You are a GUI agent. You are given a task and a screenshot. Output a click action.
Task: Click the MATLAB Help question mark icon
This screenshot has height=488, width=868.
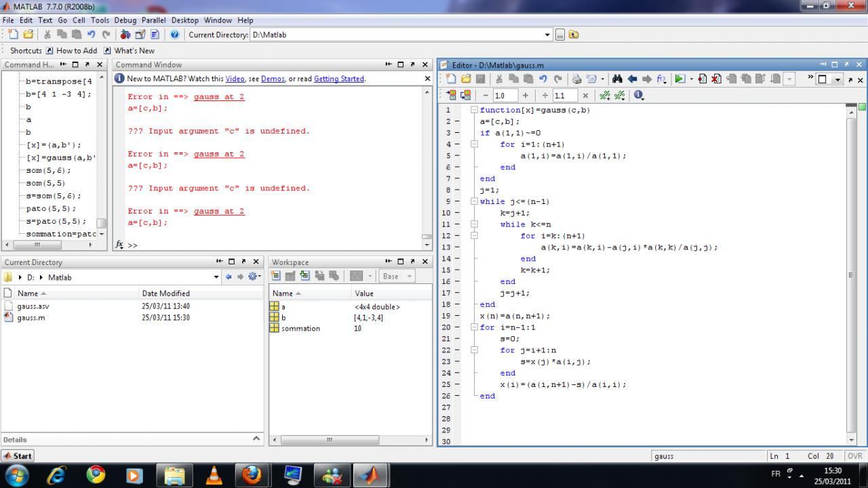coord(174,35)
